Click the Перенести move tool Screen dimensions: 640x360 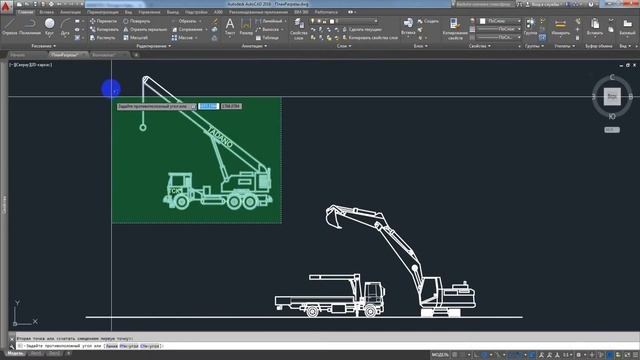click(103, 21)
